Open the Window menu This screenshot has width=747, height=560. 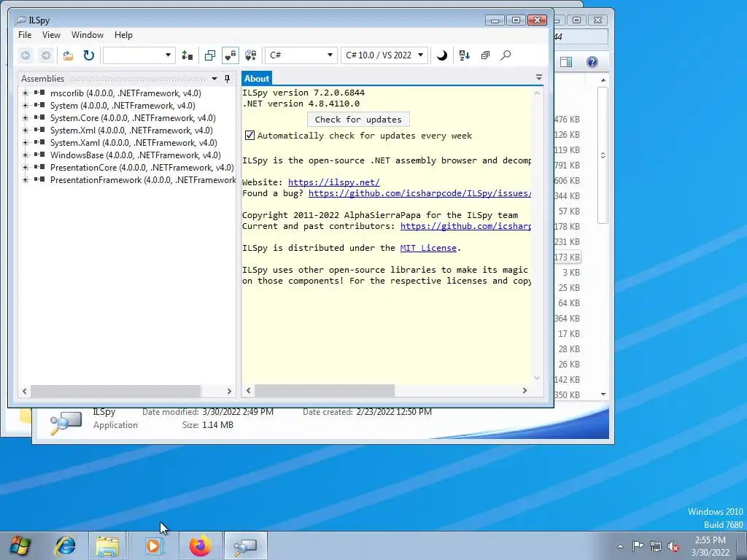(x=88, y=35)
